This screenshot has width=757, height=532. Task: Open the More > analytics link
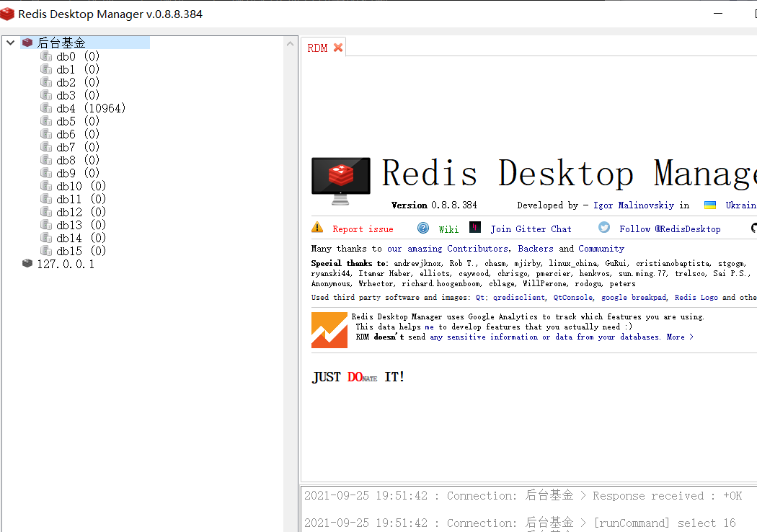click(680, 337)
